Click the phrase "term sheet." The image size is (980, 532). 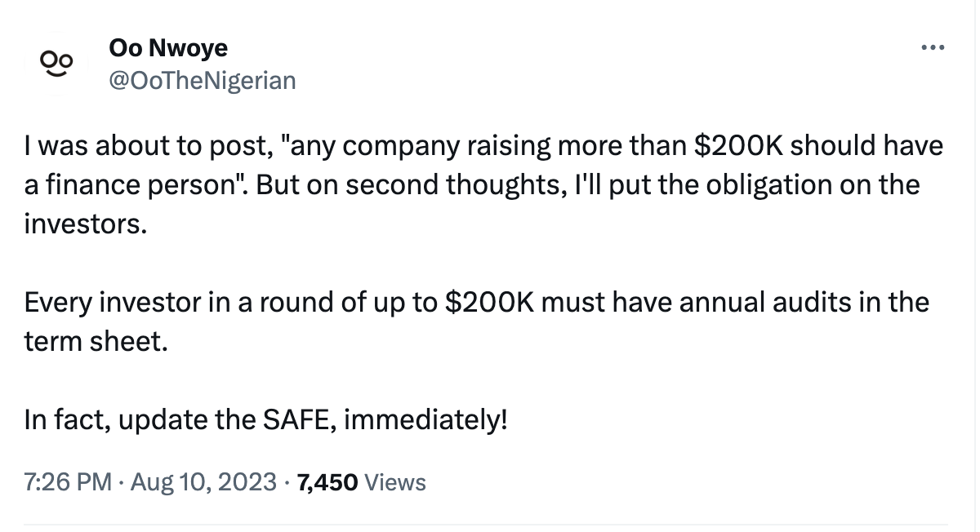point(96,342)
